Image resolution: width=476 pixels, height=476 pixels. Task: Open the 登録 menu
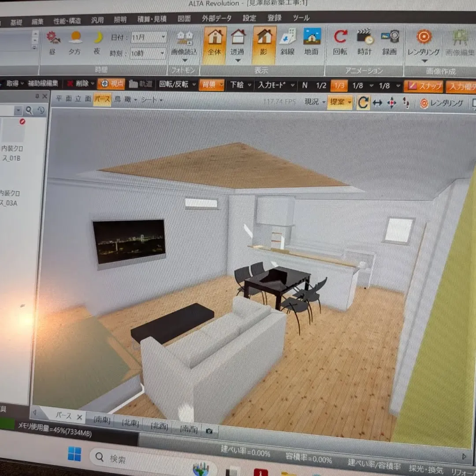[x=275, y=18]
